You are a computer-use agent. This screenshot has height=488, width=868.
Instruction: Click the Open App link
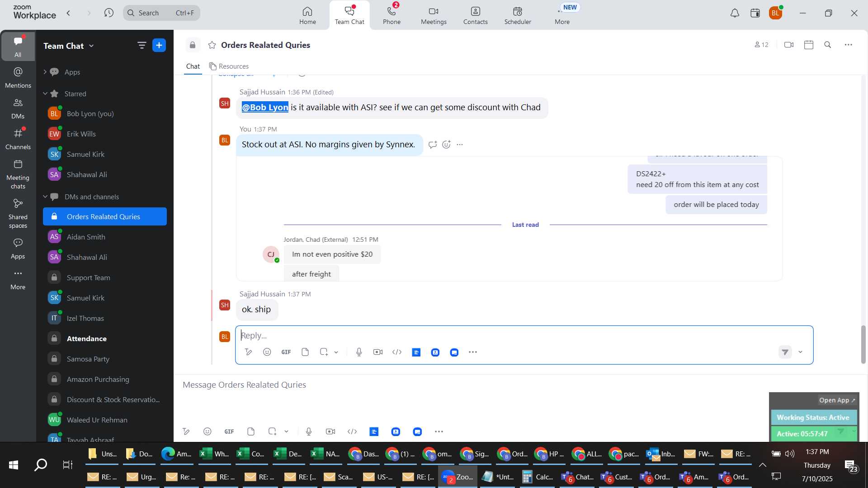pyautogui.click(x=837, y=400)
